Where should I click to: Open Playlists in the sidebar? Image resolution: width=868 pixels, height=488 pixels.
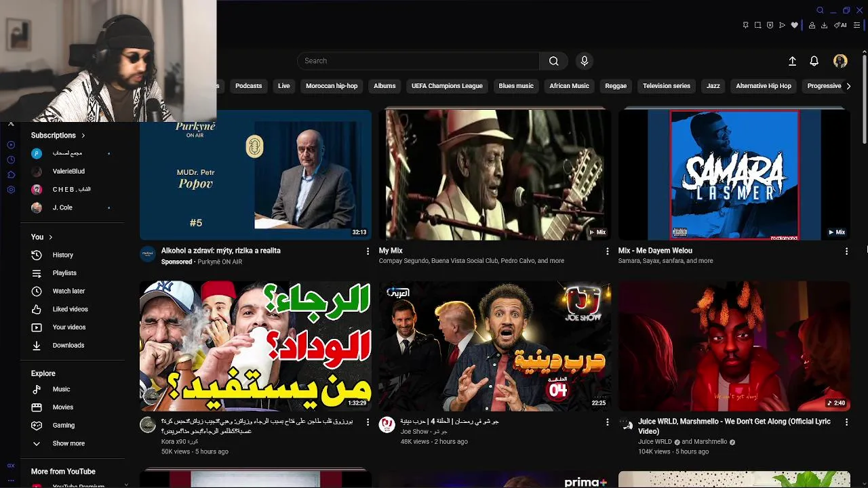pyautogui.click(x=73, y=273)
